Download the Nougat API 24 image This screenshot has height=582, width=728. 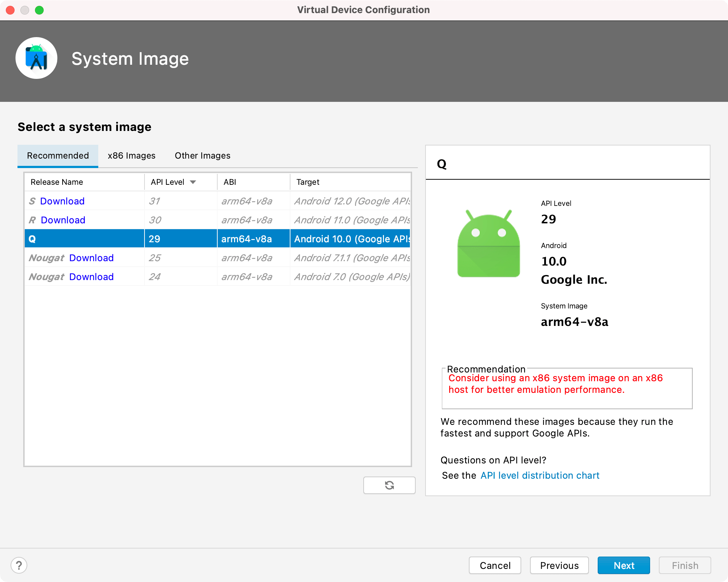click(x=91, y=277)
